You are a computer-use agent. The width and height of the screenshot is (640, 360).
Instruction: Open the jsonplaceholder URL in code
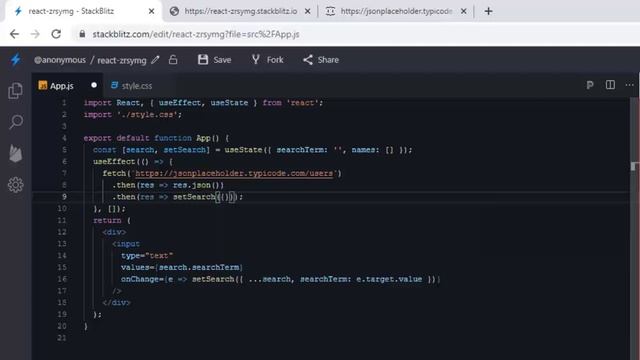[x=234, y=173]
